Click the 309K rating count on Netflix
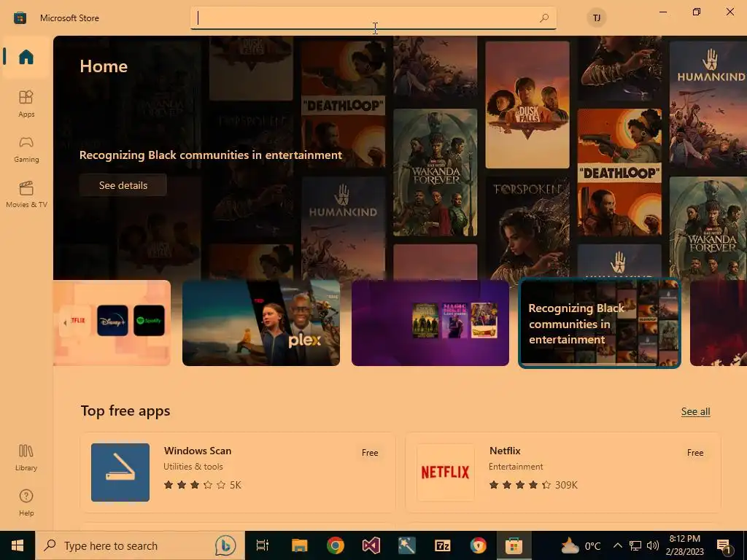This screenshot has height=560, width=747. (x=566, y=485)
